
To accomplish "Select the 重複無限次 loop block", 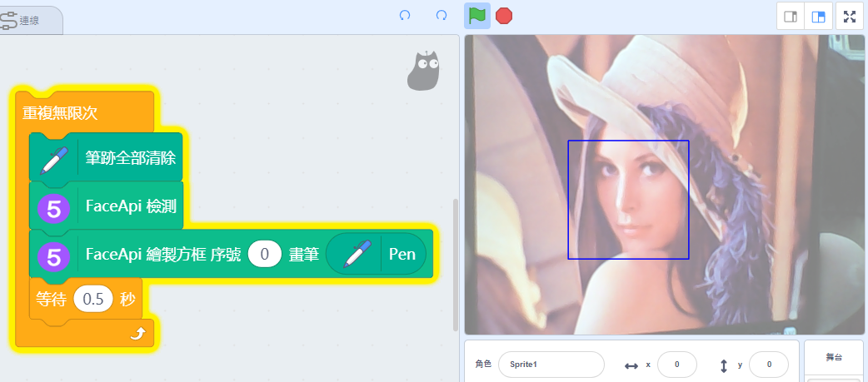I will point(60,113).
